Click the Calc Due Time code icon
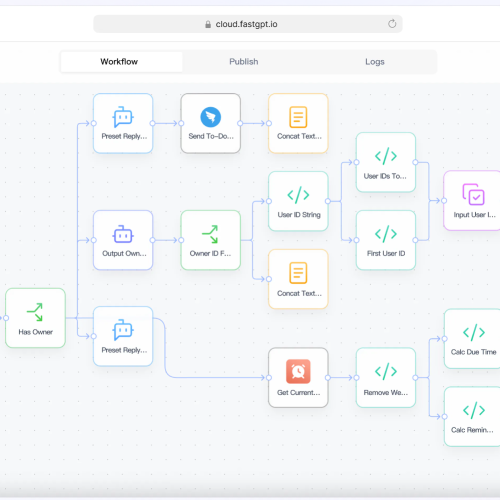This screenshot has width=500, height=500. [x=474, y=332]
